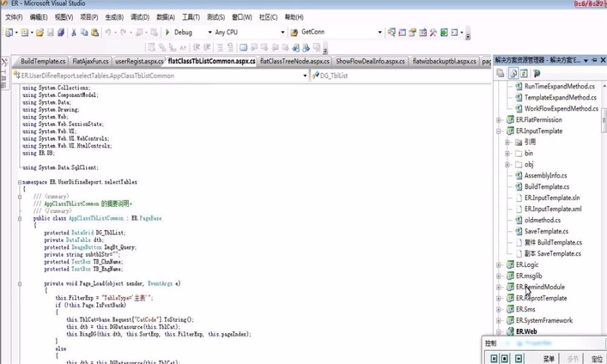
Task: Click the Paste toolbar icon
Action: pos(95,32)
